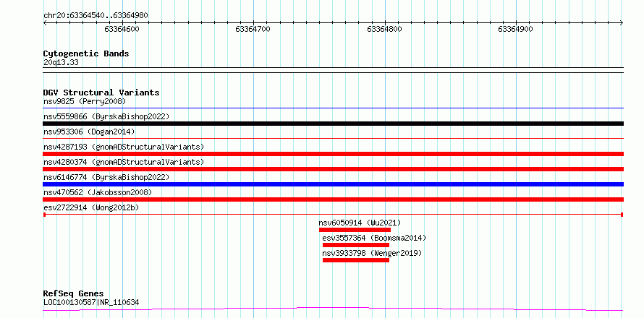Select the Cytogenetic Bands track heading
Image resolution: width=644 pixels, height=318 pixels.
click(86, 53)
